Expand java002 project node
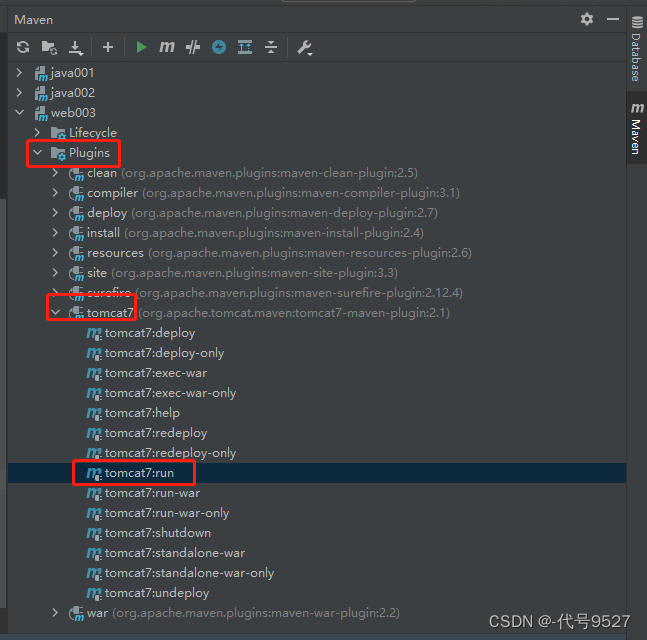The image size is (647, 640). [19, 92]
